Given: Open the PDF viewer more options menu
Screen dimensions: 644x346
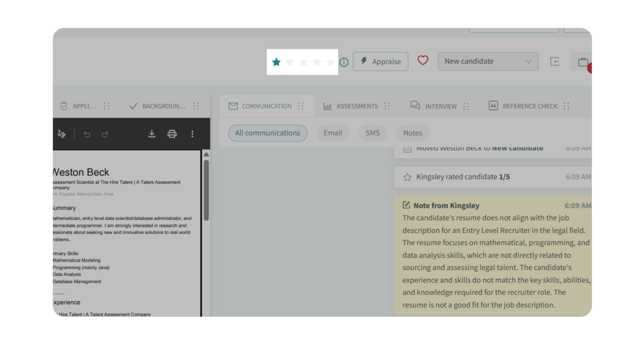Looking at the screenshot, I should click(x=192, y=134).
